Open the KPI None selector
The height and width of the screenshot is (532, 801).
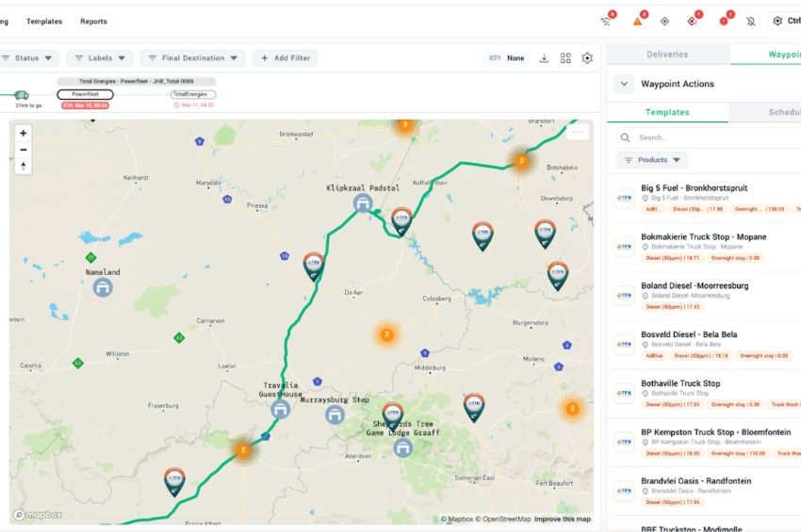[x=507, y=58]
